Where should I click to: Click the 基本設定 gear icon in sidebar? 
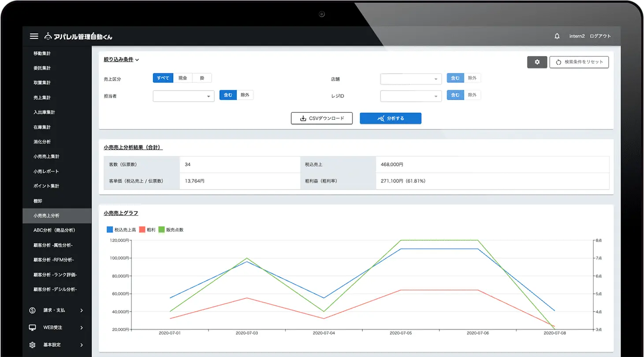32,345
